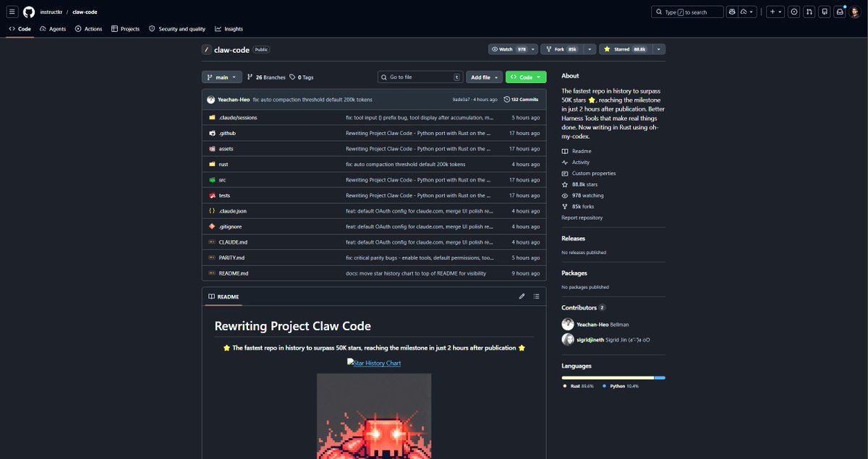This screenshot has height=459, width=868.
Task: Open the Pull requests icon in header
Action: point(809,12)
